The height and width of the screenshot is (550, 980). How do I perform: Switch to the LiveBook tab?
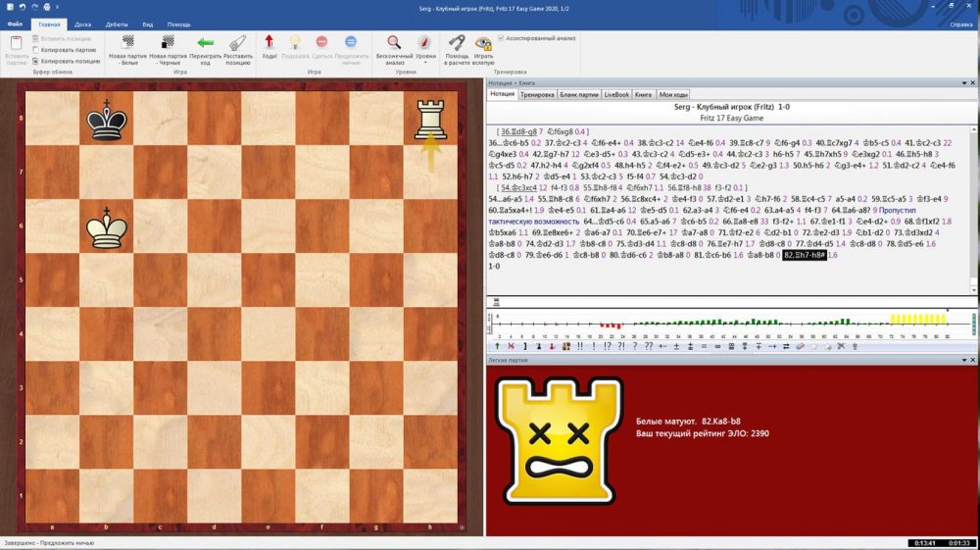tap(616, 95)
